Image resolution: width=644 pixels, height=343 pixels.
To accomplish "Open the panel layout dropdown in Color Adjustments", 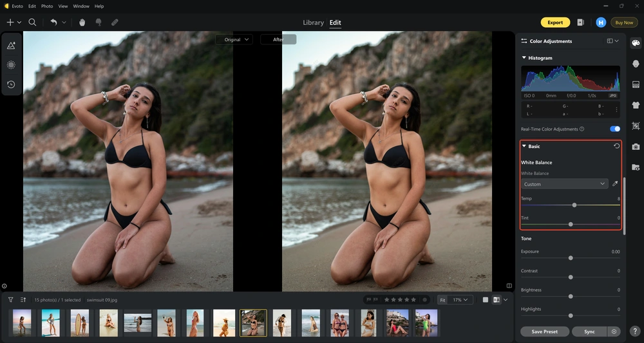I will coord(613,41).
